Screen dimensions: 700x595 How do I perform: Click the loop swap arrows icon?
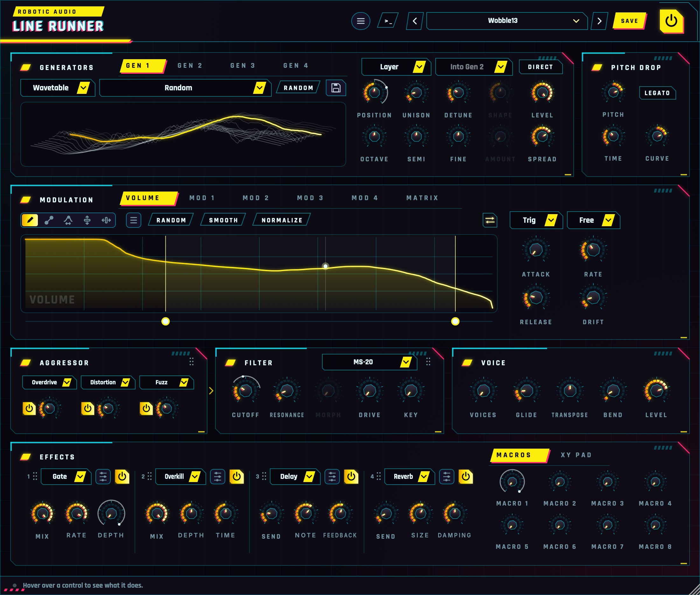pyautogui.click(x=490, y=220)
